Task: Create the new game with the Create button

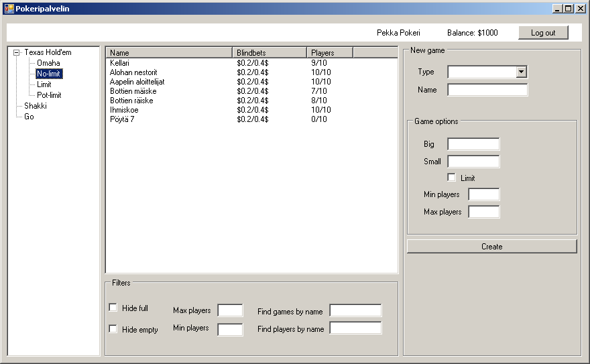Action: (x=492, y=246)
